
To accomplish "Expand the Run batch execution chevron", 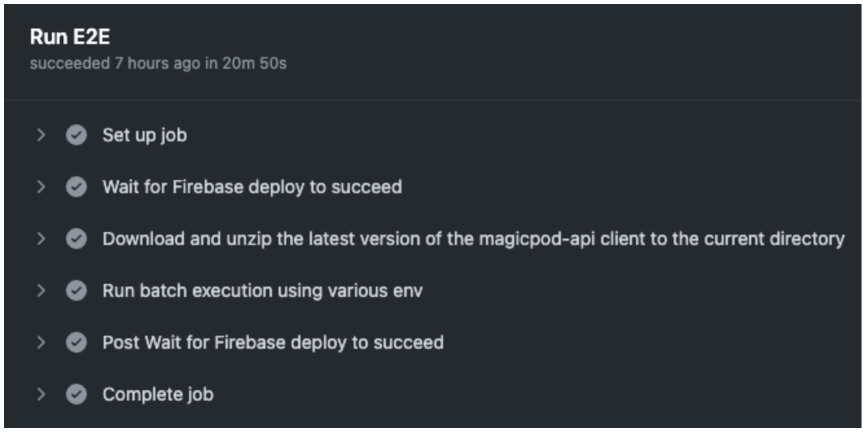I will [x=41, y=290].
